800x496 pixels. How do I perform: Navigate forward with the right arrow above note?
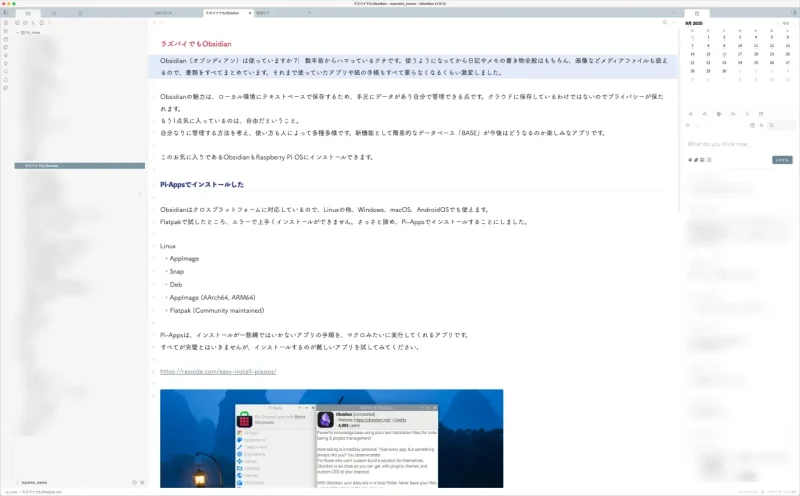point(162,22)
